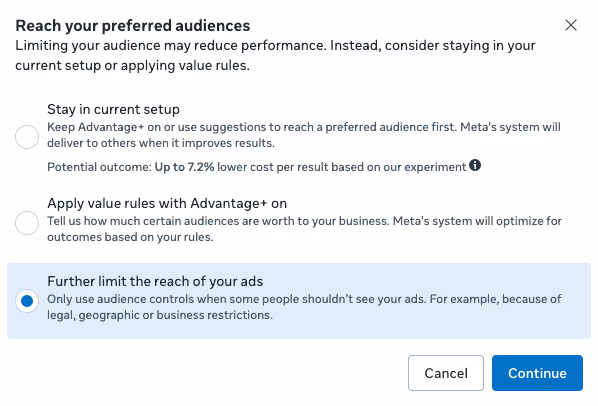Click the Potential outcome label
This screenshot has height=406, width=598.
[100, 167]
